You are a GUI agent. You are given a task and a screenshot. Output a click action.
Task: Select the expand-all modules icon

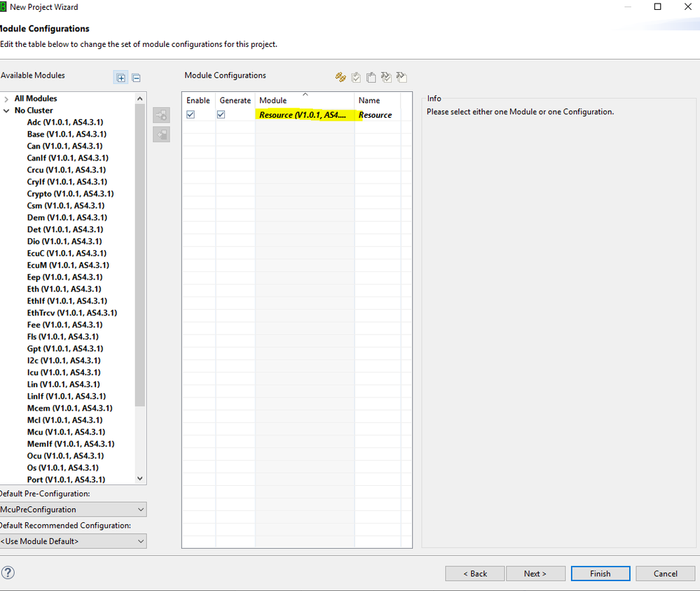coord(121,77)
